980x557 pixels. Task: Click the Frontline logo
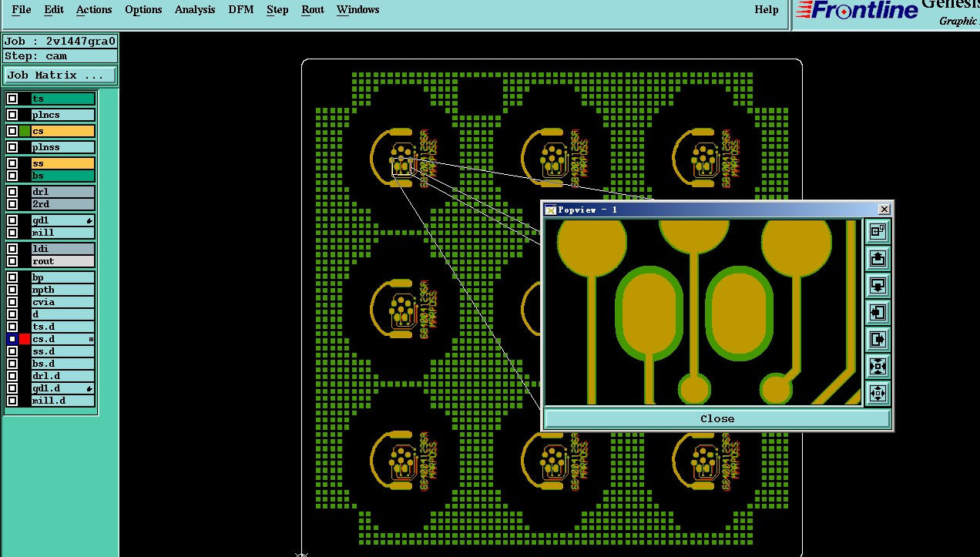(856, 10)
